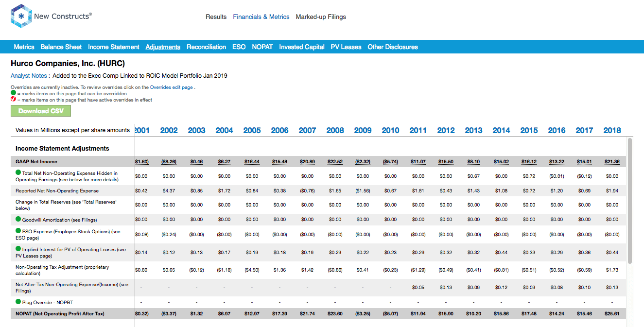Click the Income Statement Adjustments heading

point(62,149)
